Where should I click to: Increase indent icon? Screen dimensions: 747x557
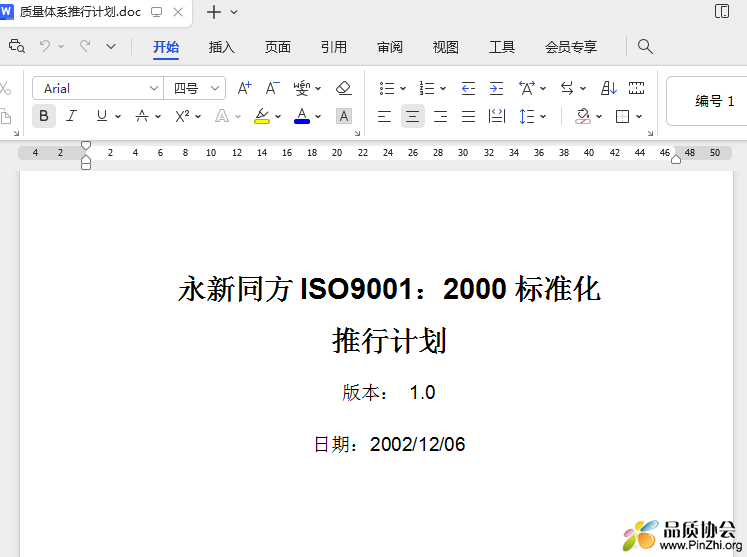tap(496, 88)
